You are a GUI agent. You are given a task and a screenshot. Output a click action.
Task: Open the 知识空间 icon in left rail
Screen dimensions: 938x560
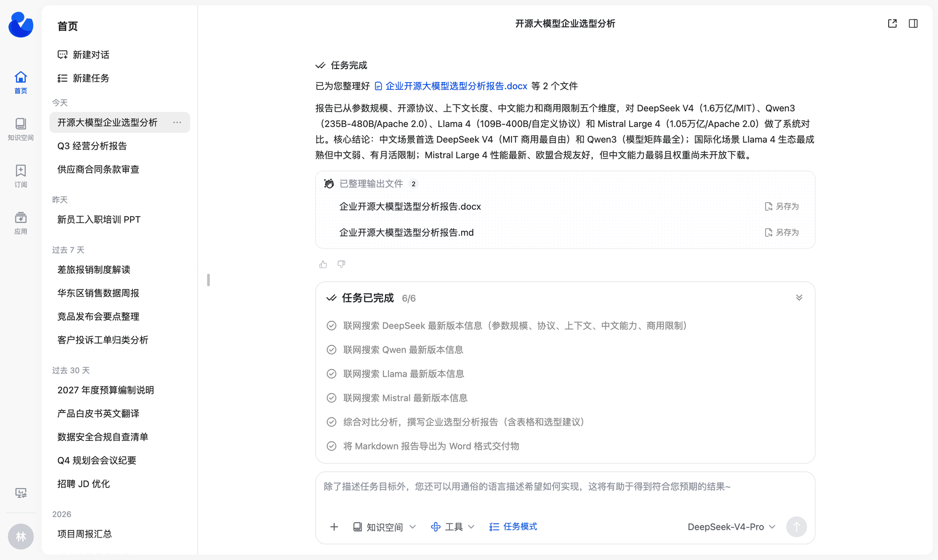point(21,129)
